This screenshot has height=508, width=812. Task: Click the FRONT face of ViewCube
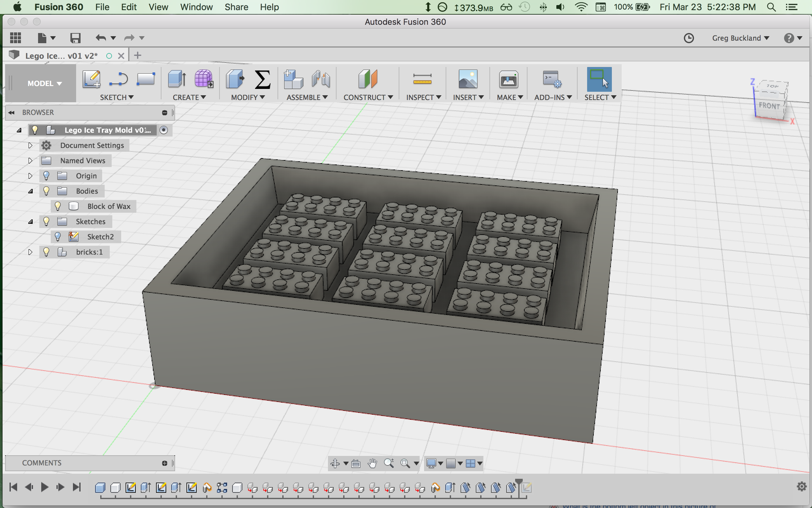tap(770, 106)
